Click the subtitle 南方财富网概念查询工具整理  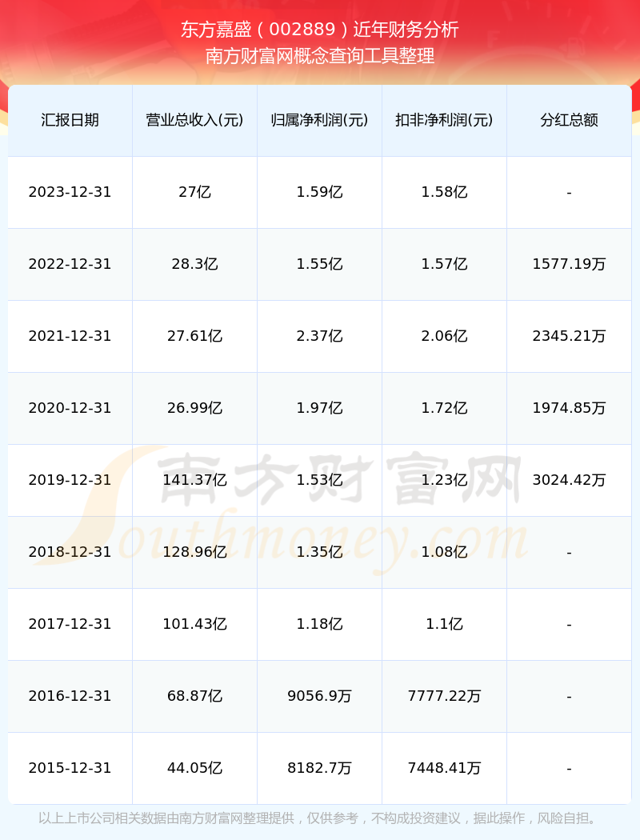[320, 56]
